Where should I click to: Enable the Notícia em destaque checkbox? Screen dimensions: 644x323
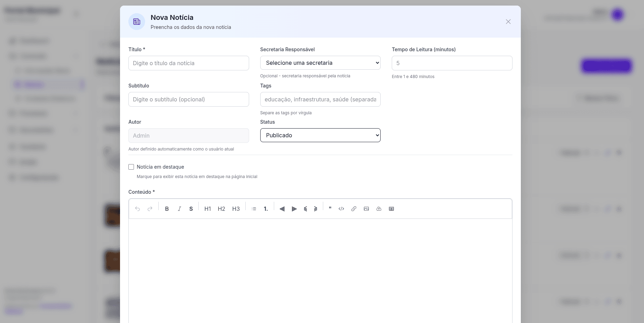(131, 167)
